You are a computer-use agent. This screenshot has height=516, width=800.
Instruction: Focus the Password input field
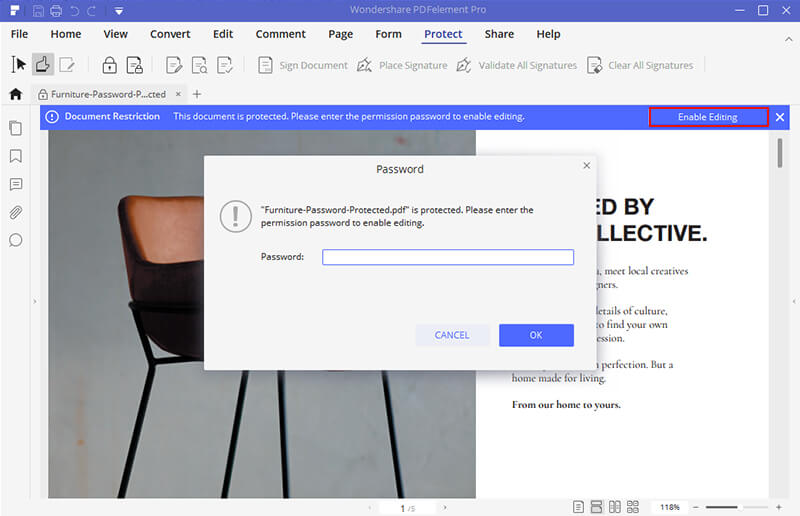tap(447, 257)
